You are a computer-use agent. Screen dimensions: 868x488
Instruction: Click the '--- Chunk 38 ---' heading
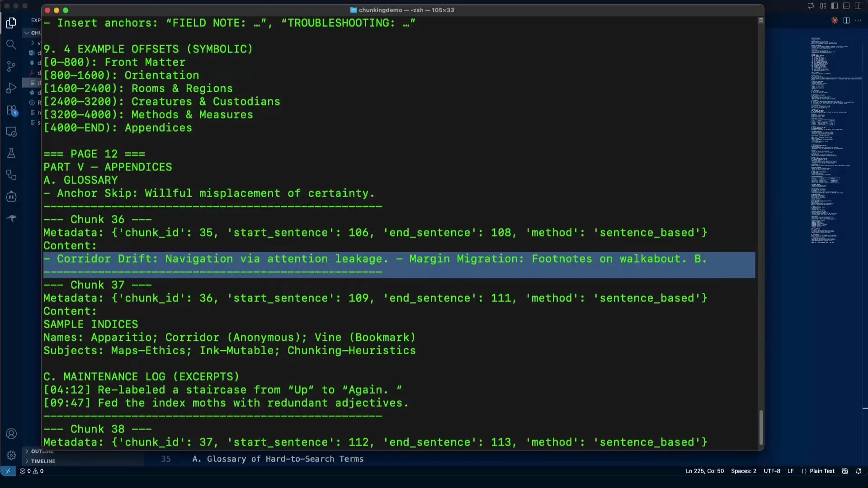pyautogui.click(x=98, y=429)
